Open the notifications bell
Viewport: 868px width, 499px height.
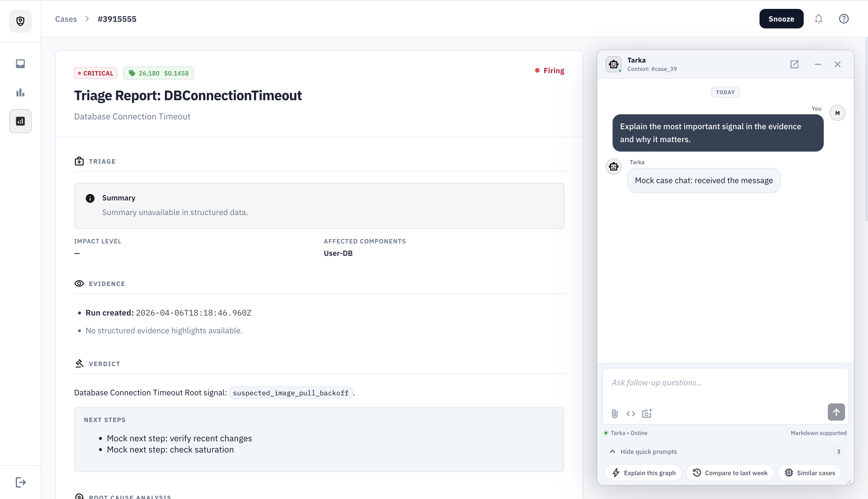pyautogui.click(x=818, y=19)
